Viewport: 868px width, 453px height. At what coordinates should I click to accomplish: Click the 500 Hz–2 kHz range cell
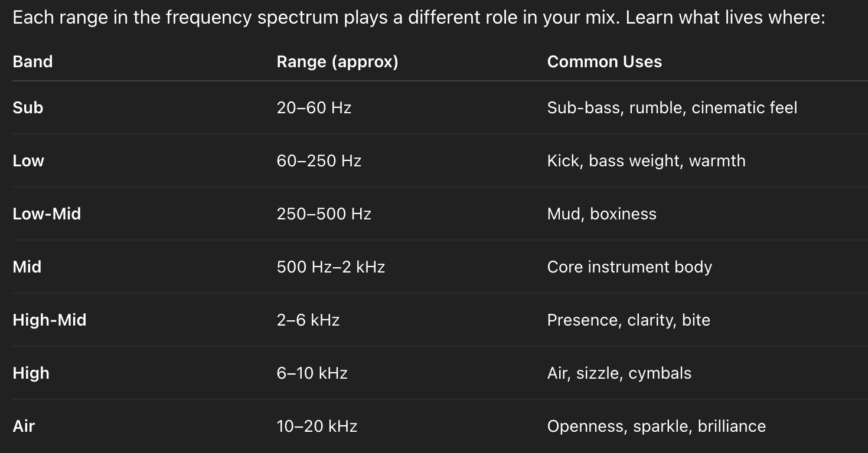(331, 267)
